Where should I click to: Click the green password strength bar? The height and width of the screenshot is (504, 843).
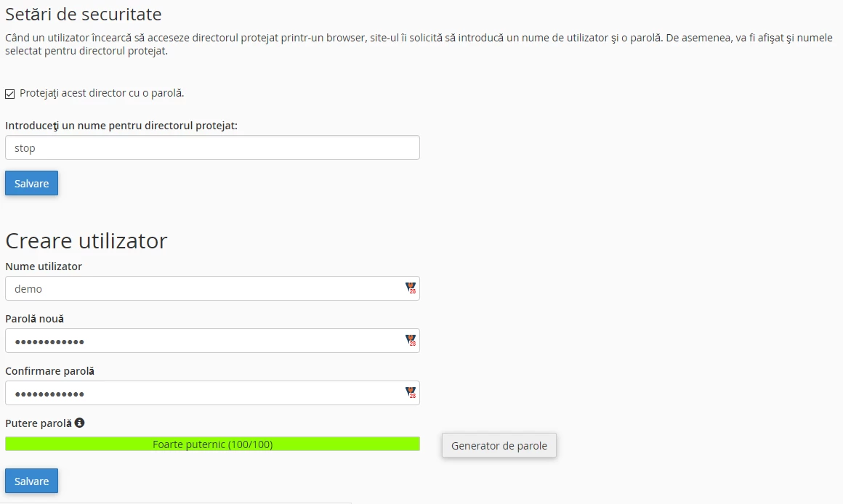coord(212,444)
